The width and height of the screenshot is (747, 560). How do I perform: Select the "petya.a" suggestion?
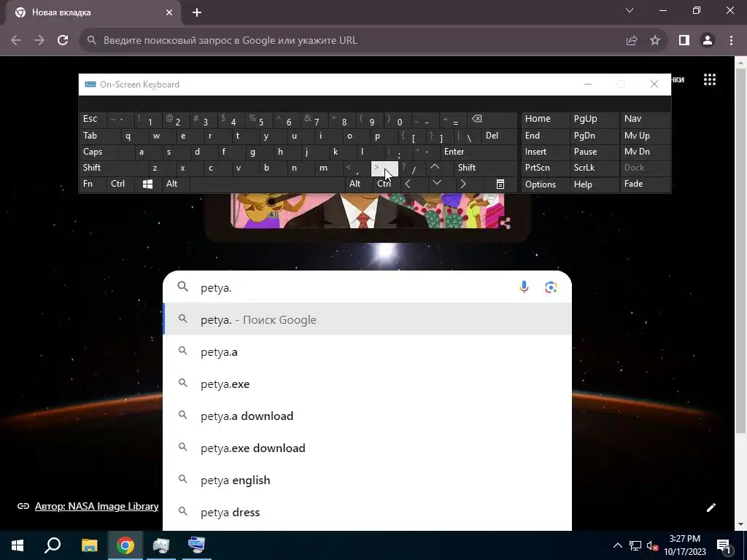[x=368, y=352]
